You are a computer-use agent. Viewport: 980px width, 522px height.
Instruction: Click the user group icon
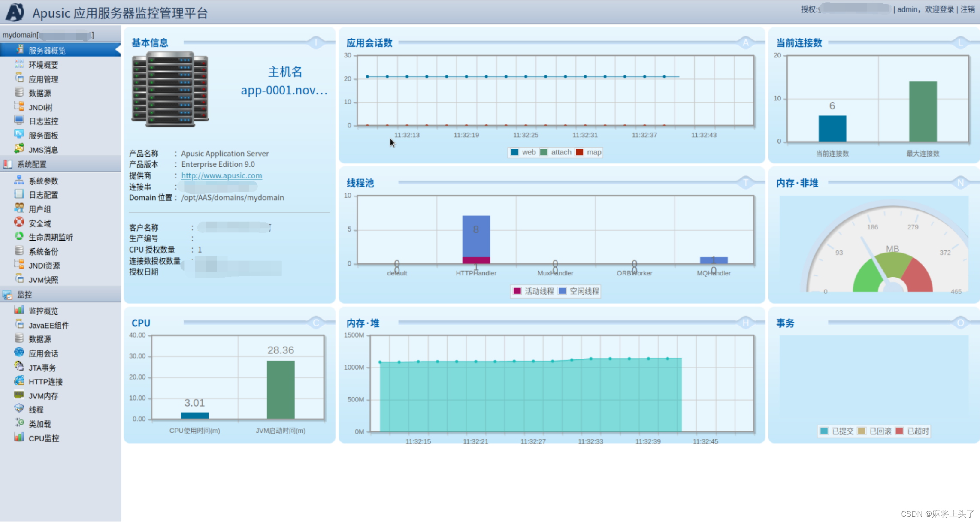pyautogui.click(x=19, y=208)
